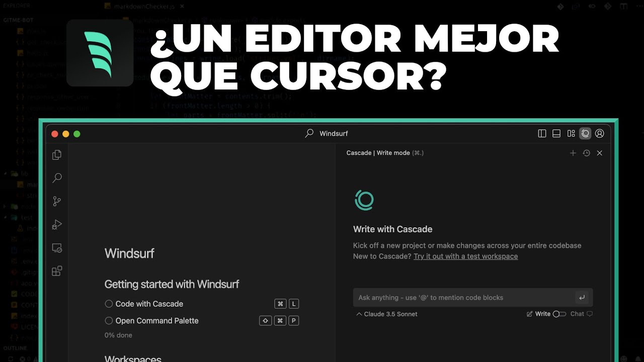Select the Open Command Palette radio circle

tap(109, 320)
